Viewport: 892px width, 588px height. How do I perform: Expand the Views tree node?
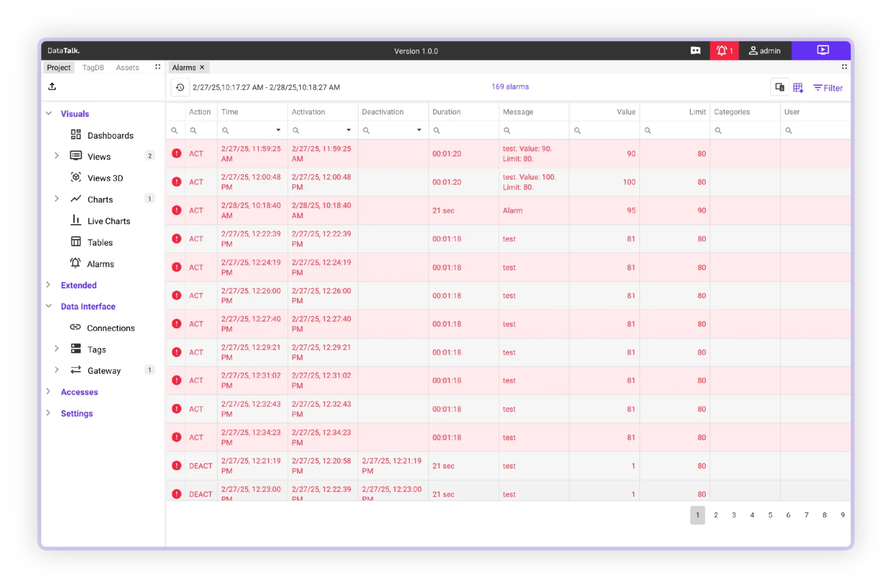point(56,156)
